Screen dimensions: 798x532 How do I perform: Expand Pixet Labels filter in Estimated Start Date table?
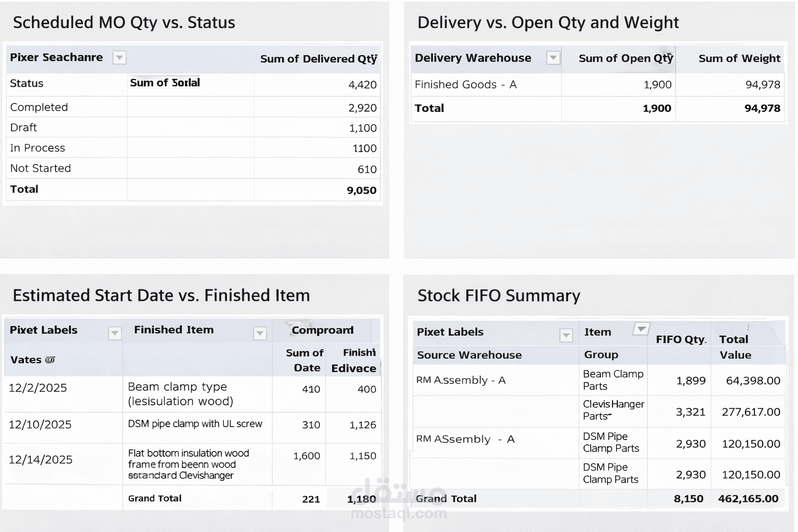(115, 333)
